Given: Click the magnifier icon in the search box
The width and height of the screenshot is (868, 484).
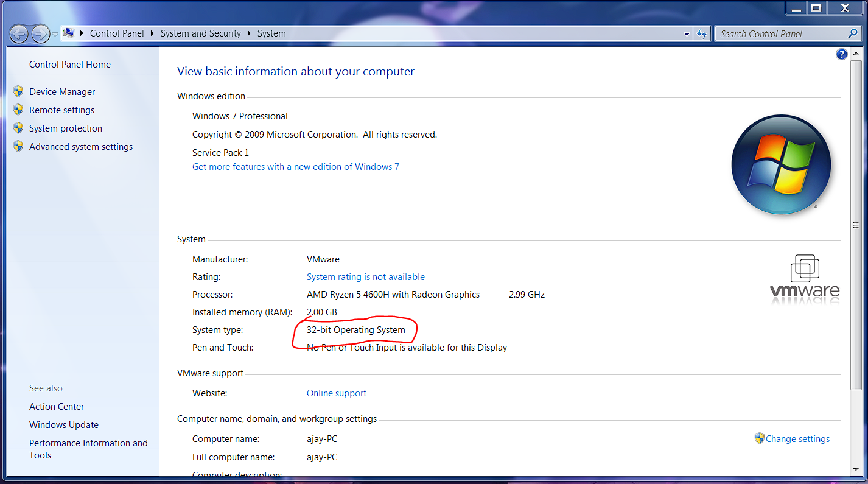Looking at the screenshot, I should pyautogui.click(x=853, y=34).
